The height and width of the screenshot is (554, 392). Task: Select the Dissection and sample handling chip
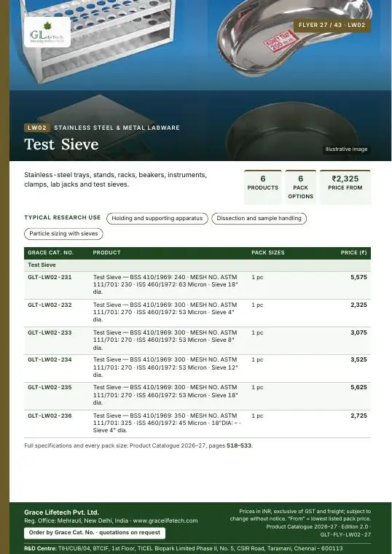pos(259,219)
